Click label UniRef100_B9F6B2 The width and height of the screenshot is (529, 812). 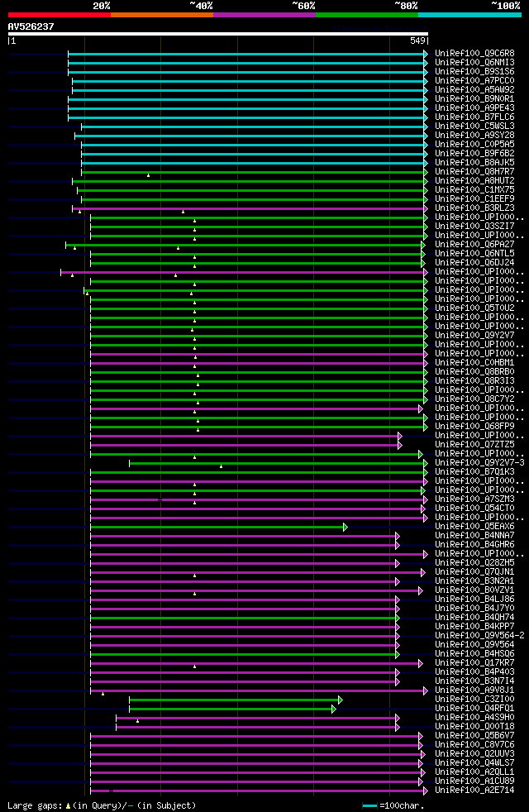point(474,154)
